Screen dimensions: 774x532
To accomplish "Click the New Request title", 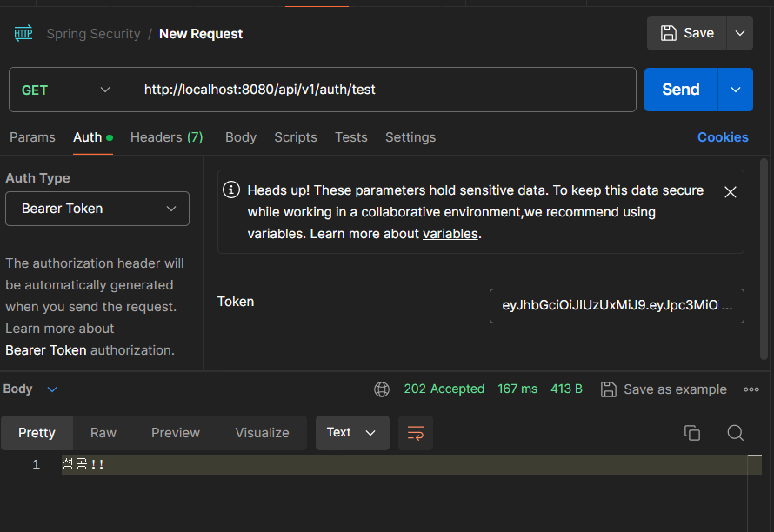I will (201, 34).
